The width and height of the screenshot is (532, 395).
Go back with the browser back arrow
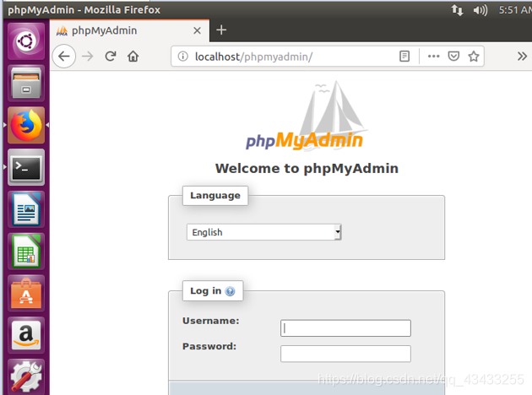64,57
